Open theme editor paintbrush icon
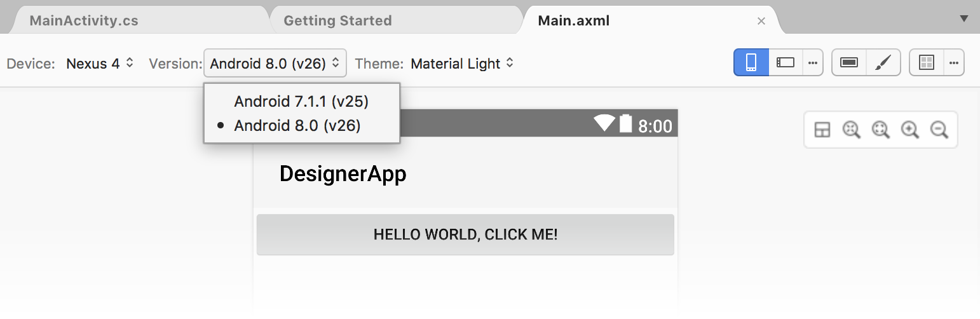Image resolution: width=980 pixels, height=319 pixels. [x=883, y=62]
